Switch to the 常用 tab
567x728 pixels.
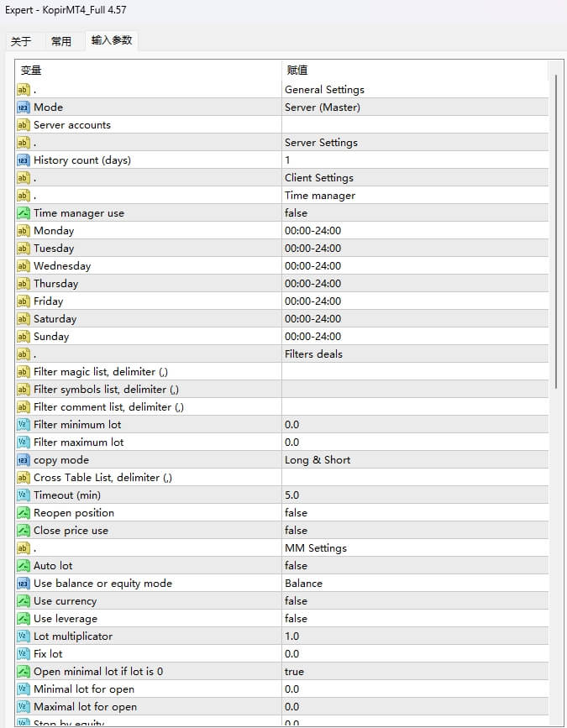coord(61,41)
